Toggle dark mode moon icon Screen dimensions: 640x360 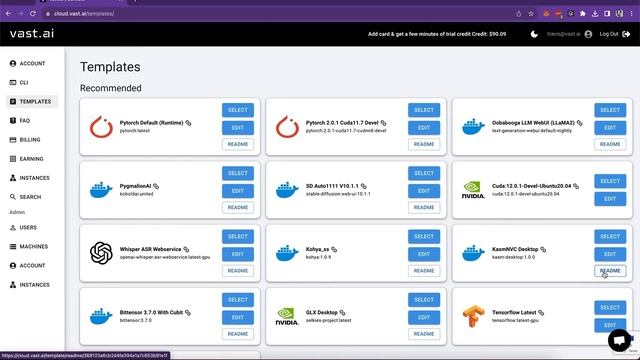pyautogui.click(x=534, y=34)
